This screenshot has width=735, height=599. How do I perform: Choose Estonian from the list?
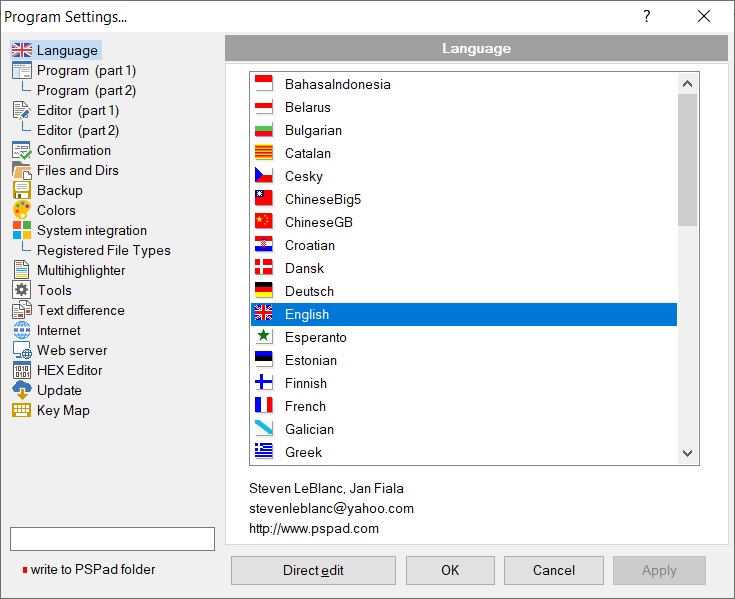[x=464, y=360]
